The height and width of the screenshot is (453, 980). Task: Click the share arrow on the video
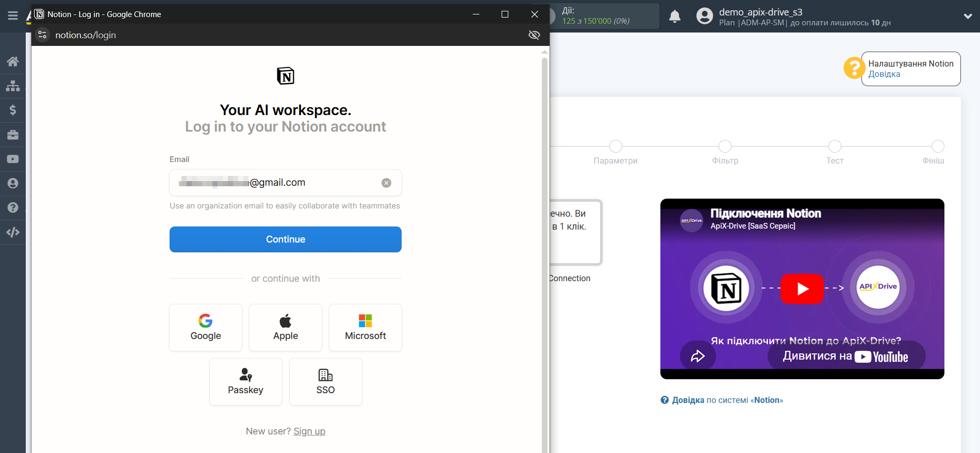697,356
